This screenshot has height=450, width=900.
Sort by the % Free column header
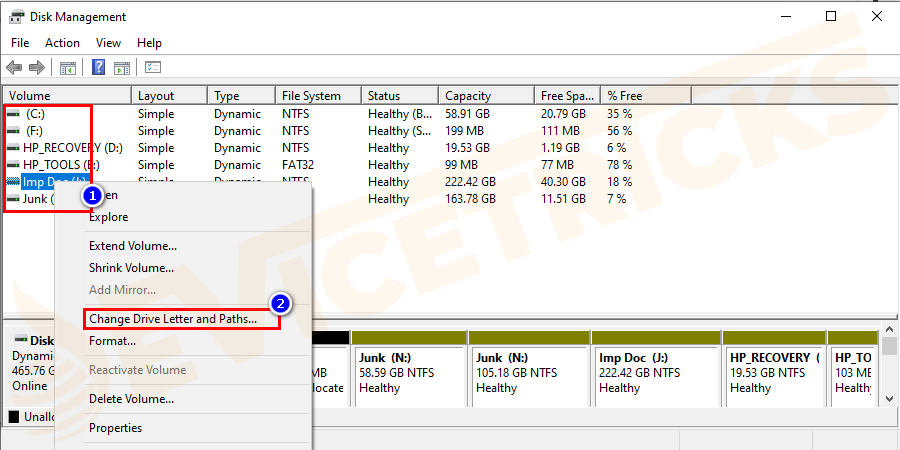click(x=646, y=96)
